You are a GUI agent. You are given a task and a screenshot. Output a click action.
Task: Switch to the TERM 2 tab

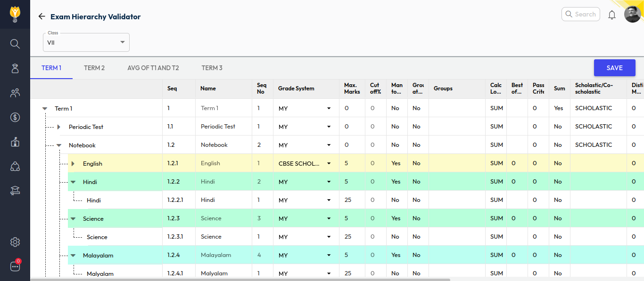pos(94,68)
